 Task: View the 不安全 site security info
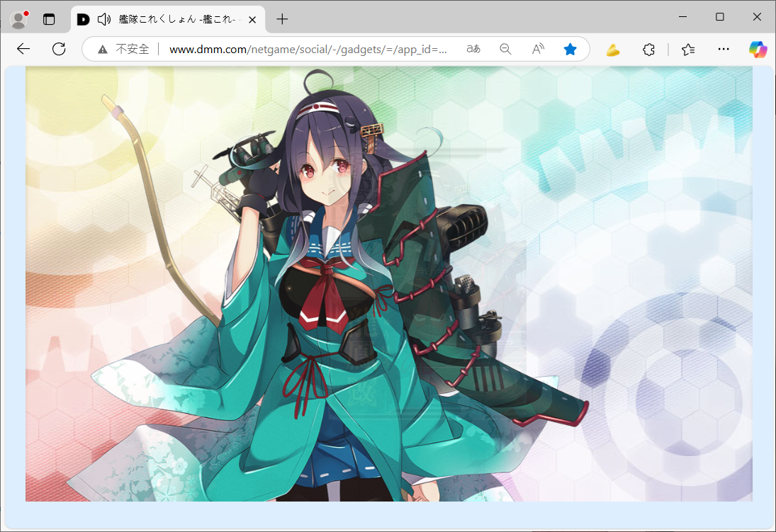point(124,49)
